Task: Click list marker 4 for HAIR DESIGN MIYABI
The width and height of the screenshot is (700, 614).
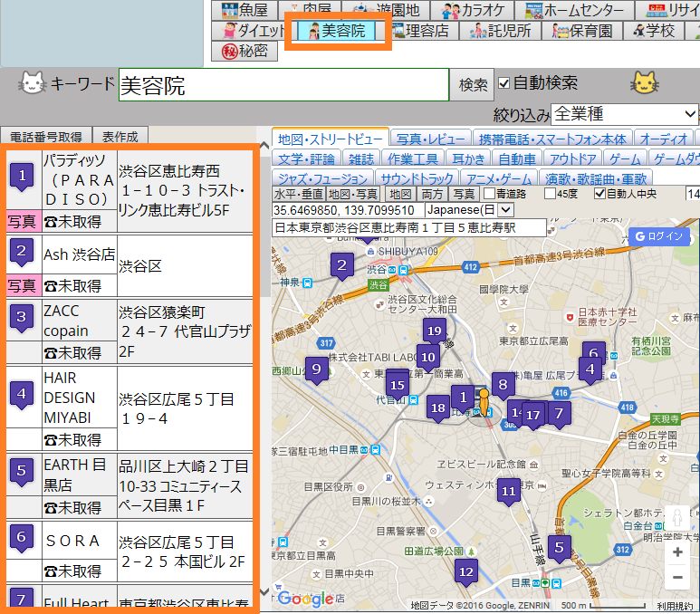Action: tap(22, 395)
